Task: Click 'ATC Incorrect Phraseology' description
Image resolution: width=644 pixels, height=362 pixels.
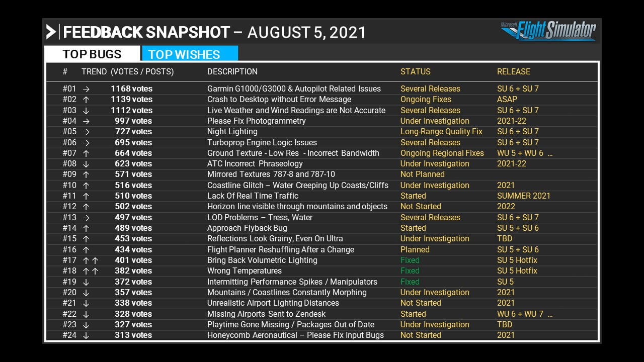Action: [x=255, y=164]
